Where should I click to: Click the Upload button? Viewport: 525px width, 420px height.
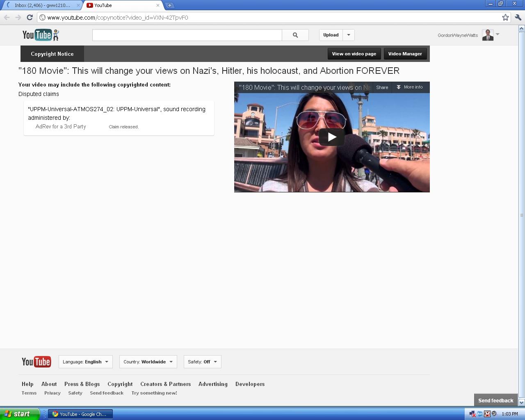coord(331,35)
